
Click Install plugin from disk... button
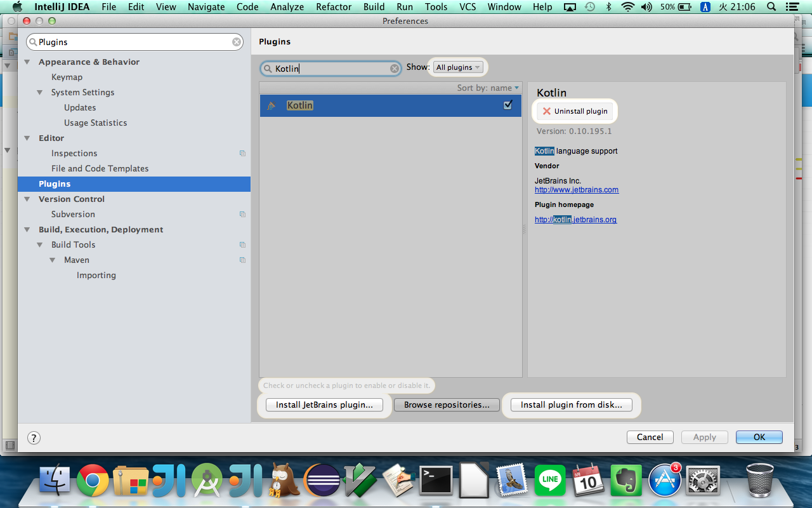pos(572,405)
